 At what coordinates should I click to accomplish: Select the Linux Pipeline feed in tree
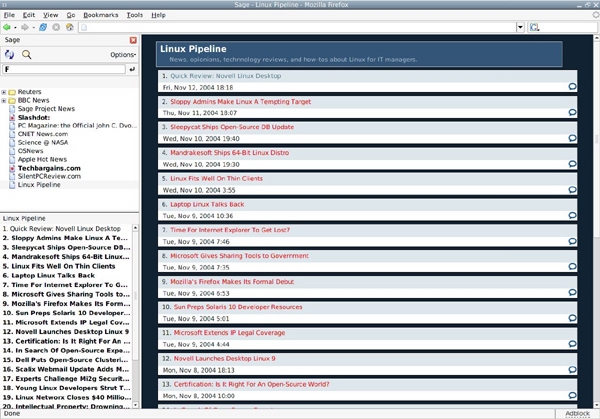tap(39, 185)
